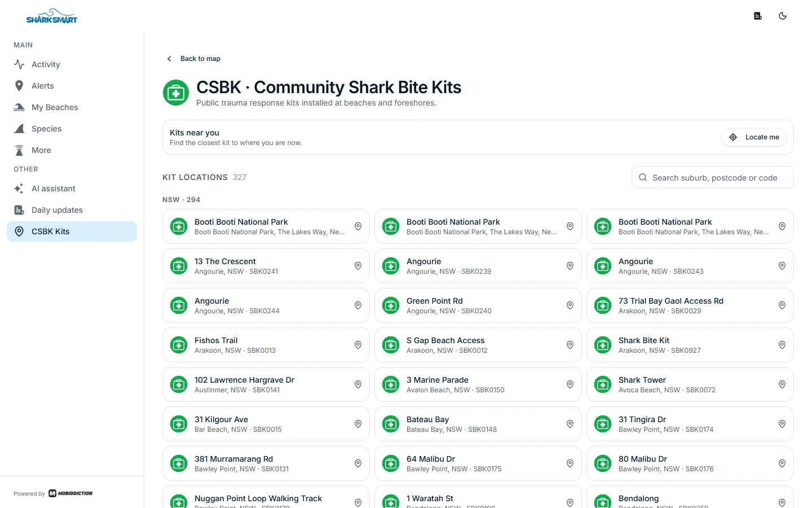Click search magnifier icon
The width and height of the screenshot is (812, 508).
pyautogui.click(x=643, y=177)
